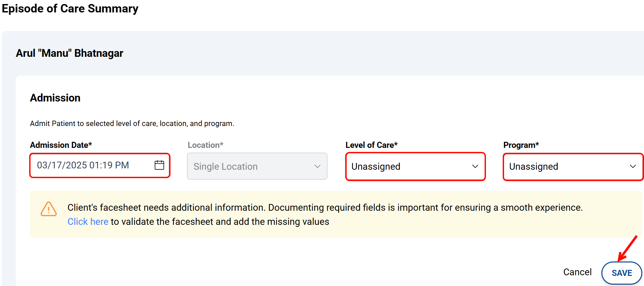Click the Single Location placeholder text
This screenshot has height=286, width=644.
click(x=226, y=166)
